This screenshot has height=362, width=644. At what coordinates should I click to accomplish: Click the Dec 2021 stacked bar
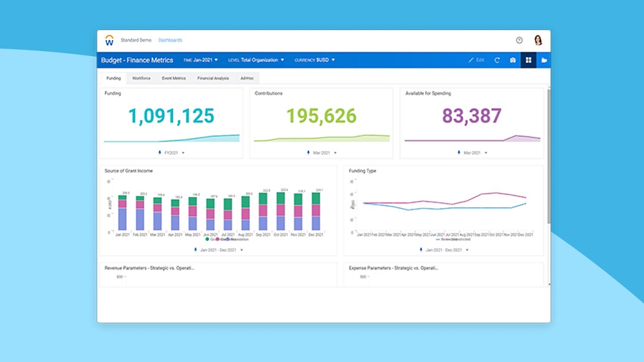pos(316,211)
